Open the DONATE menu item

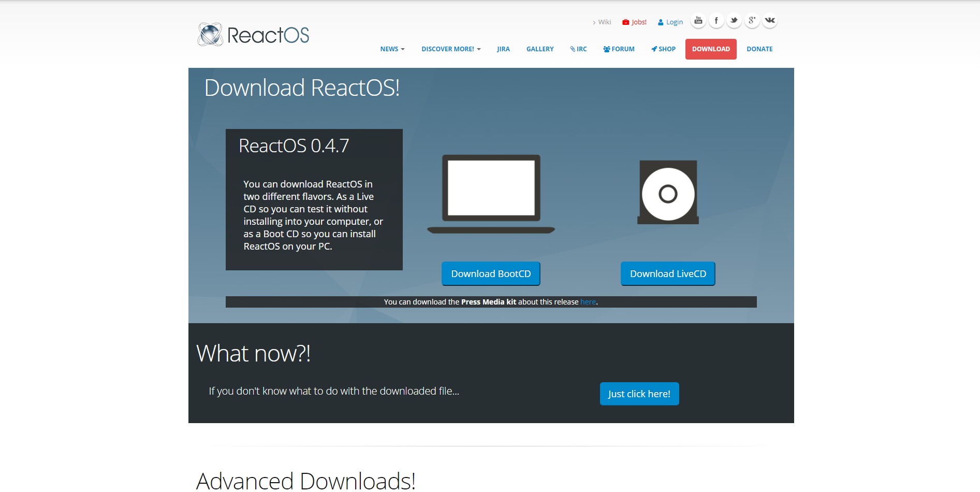pos(759,49)
